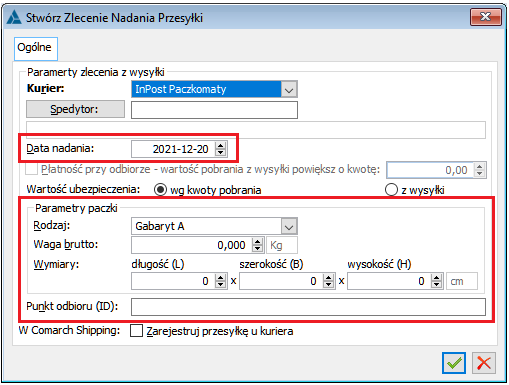Increase szerokość (B) with the up arrow

coord(329,277)
